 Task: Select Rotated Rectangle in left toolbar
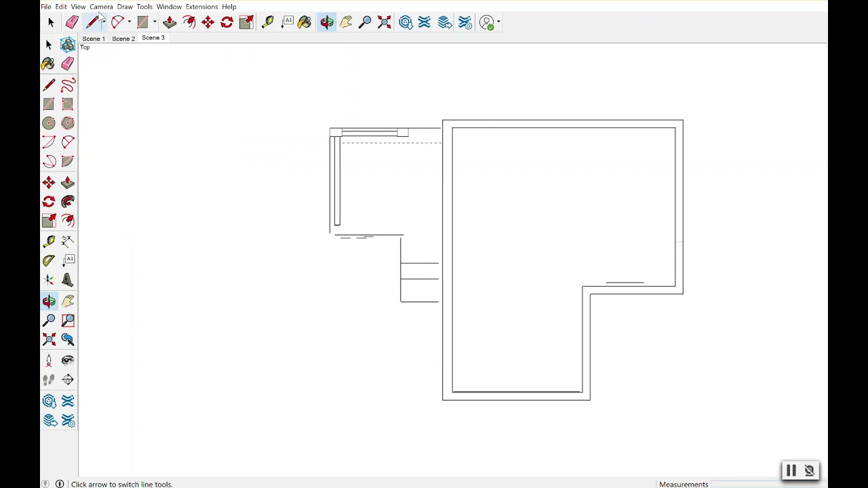[x=67, y=104]
